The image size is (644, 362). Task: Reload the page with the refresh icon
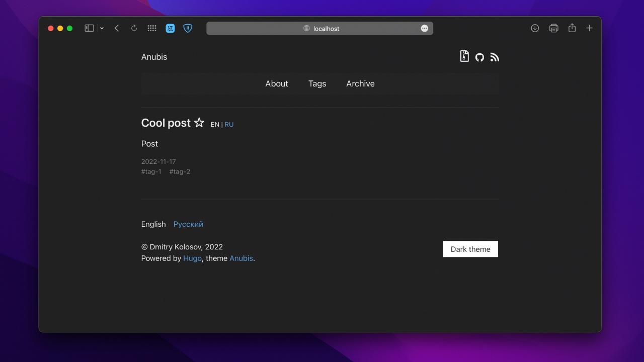134,28
